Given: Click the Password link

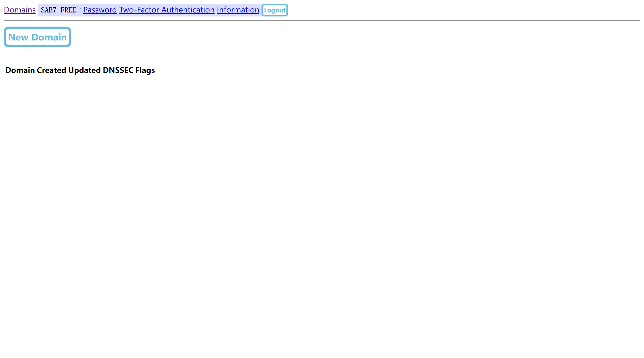Looking at the screenshot, I should 100,10.
